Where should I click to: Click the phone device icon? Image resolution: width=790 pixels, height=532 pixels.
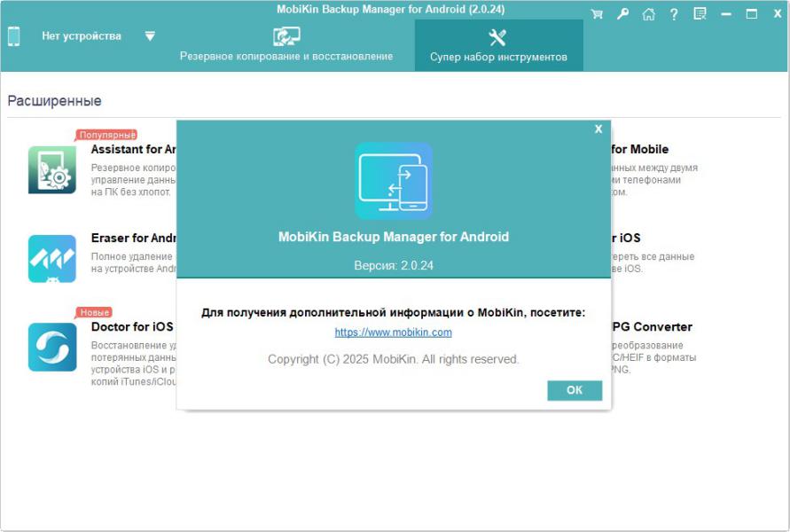[14, 36]
